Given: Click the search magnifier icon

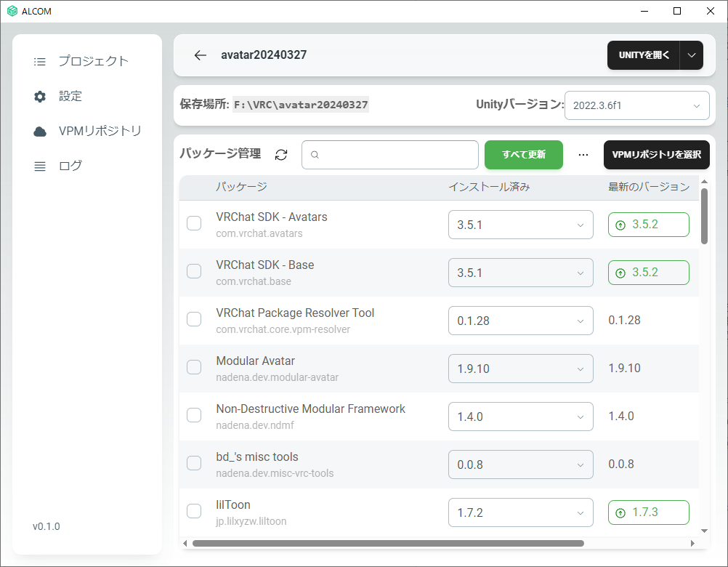Looking at the screenshot, I should pyautogui.click(x=315, y=155).
